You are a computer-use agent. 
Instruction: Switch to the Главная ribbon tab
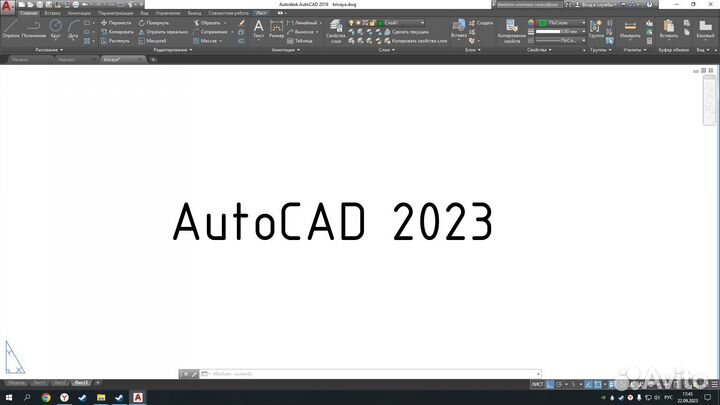click(28, 13)
